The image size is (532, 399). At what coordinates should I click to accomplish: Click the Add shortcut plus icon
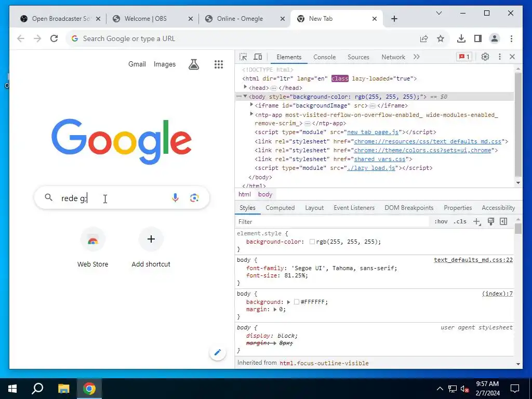[151, 239]
